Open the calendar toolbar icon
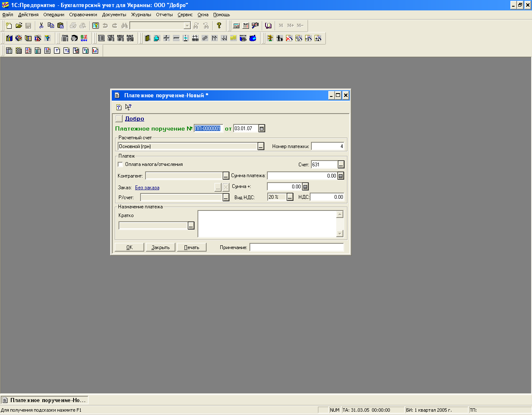The image size is (532, 415). pyautogui.click(x=246, y=26)
